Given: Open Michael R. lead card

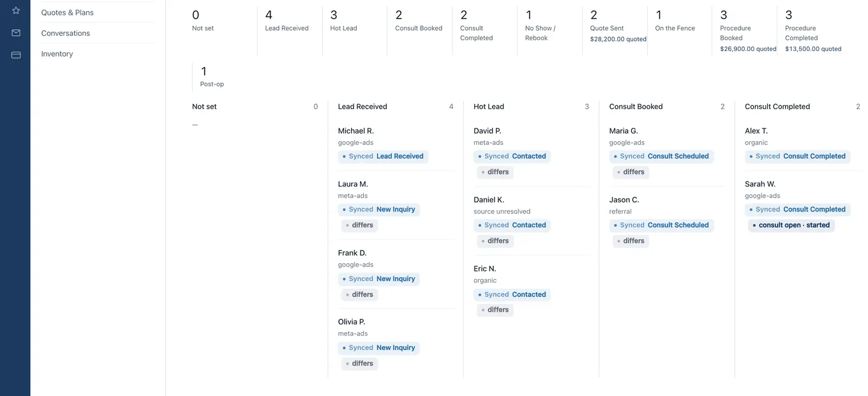Looking at the screenshot, I should coord(396,144).
